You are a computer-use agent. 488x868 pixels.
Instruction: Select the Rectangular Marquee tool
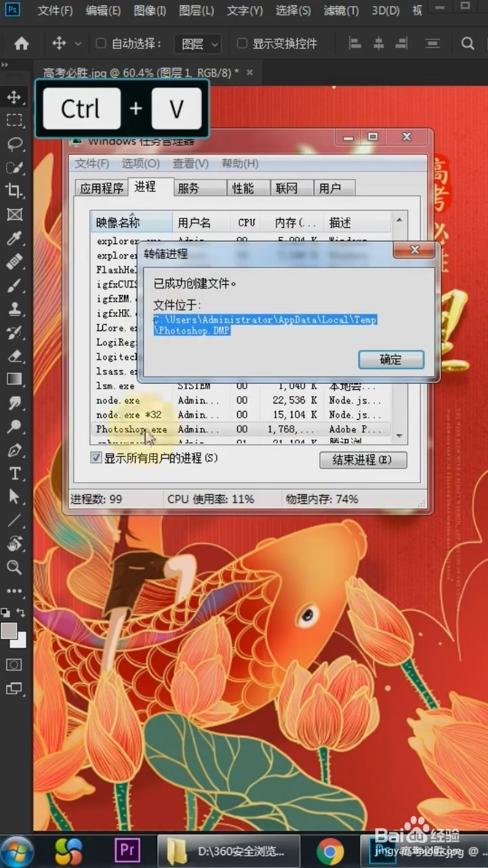14,121
